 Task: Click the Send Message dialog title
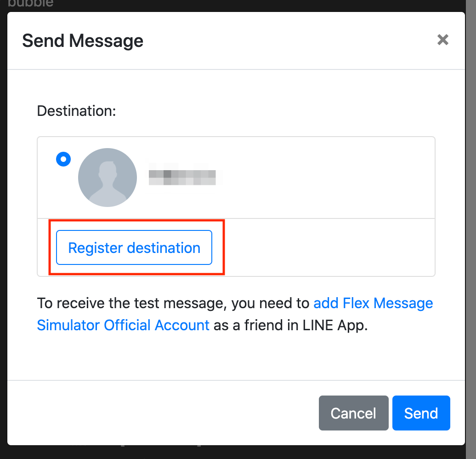(83, 41)
